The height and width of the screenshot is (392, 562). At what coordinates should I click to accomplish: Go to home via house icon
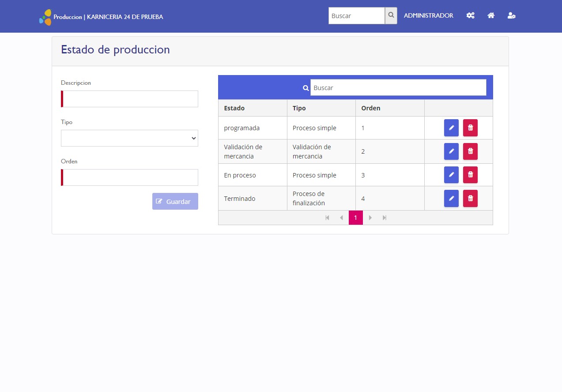pos(491,15)
